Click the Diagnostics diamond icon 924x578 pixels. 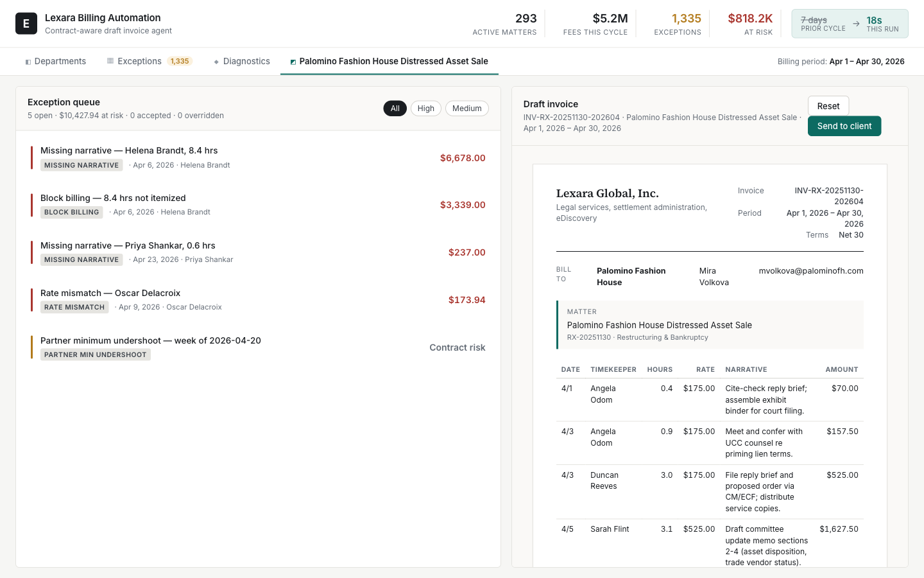point(216,62)
